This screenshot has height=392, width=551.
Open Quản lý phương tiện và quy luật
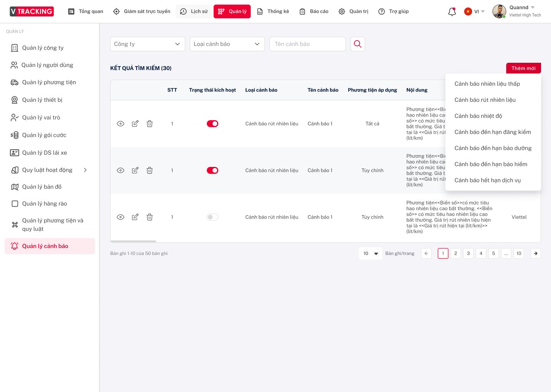point(50,225)
